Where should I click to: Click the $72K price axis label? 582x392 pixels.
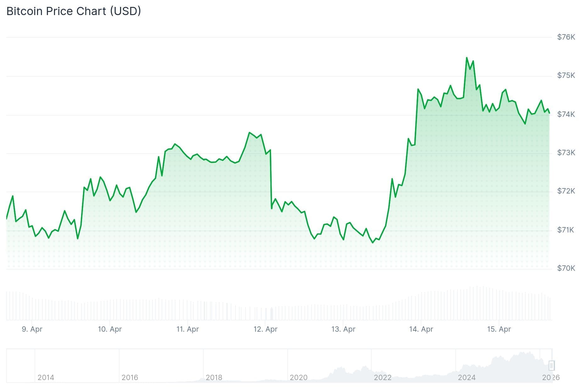point(566,191)
